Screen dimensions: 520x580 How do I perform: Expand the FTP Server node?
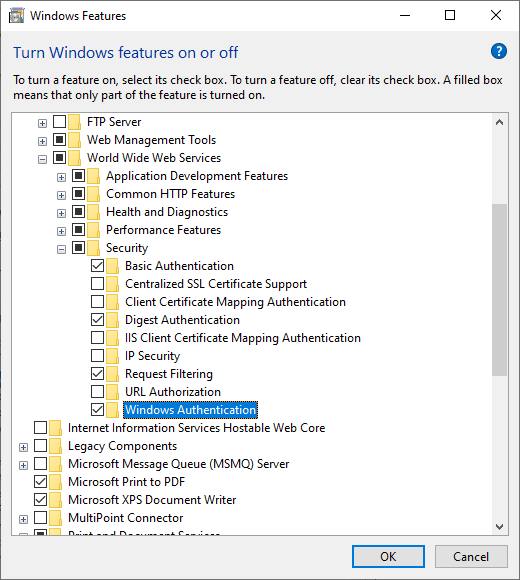(x=43, y=123)
